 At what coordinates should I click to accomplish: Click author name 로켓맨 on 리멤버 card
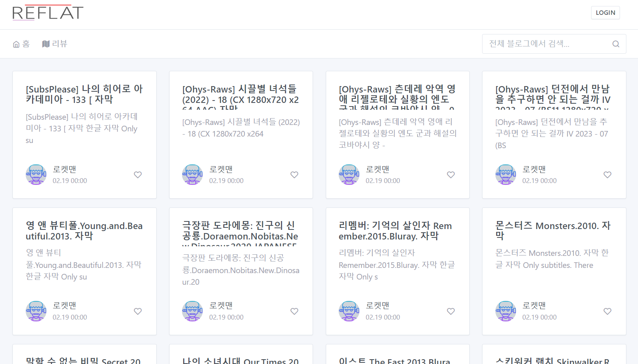click(x=378, y=306)
